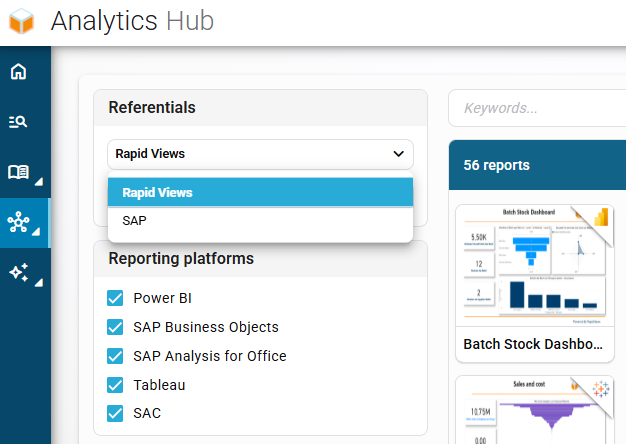Toggle the Tableau checkbox
Image resolution: width=626 pixels, height=444 pixels.
pyautogui.click(x=115, y=385)
